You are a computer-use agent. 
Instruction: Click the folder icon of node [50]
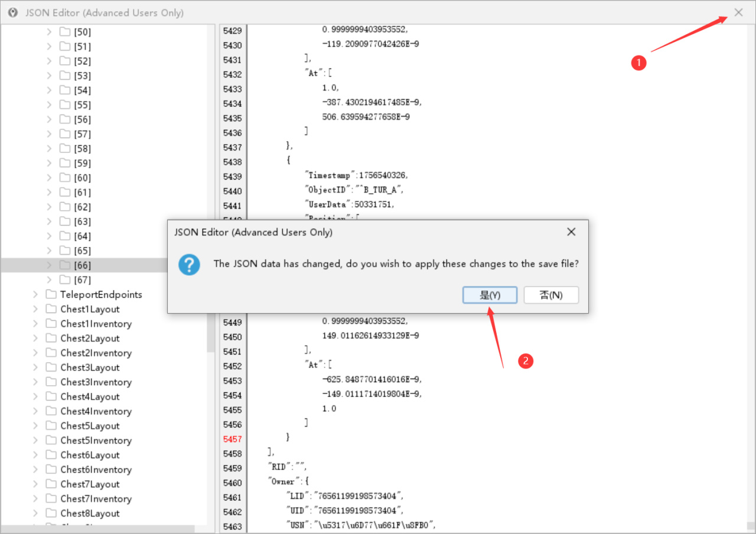coord(65,32)
